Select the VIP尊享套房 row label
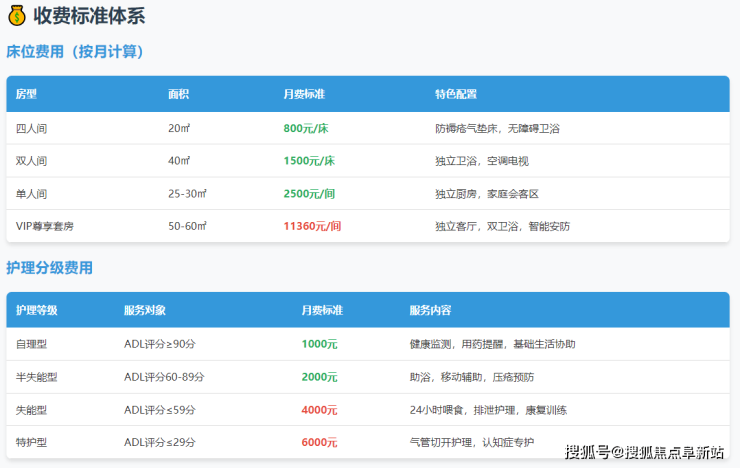The height and width of the screenshot is (468, 740). tap(45, 226)
